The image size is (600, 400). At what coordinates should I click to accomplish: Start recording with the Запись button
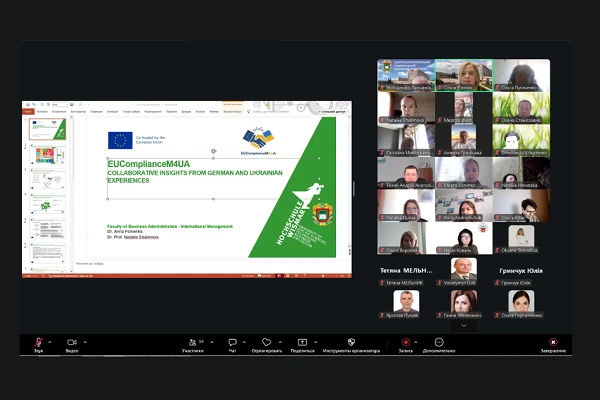[405, 343]
